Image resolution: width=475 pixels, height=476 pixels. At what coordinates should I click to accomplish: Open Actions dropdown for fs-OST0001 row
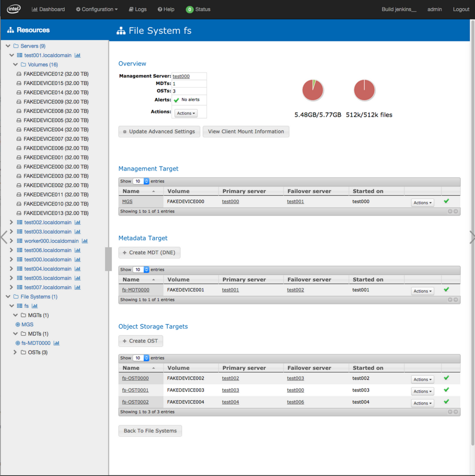click(422, 391)
